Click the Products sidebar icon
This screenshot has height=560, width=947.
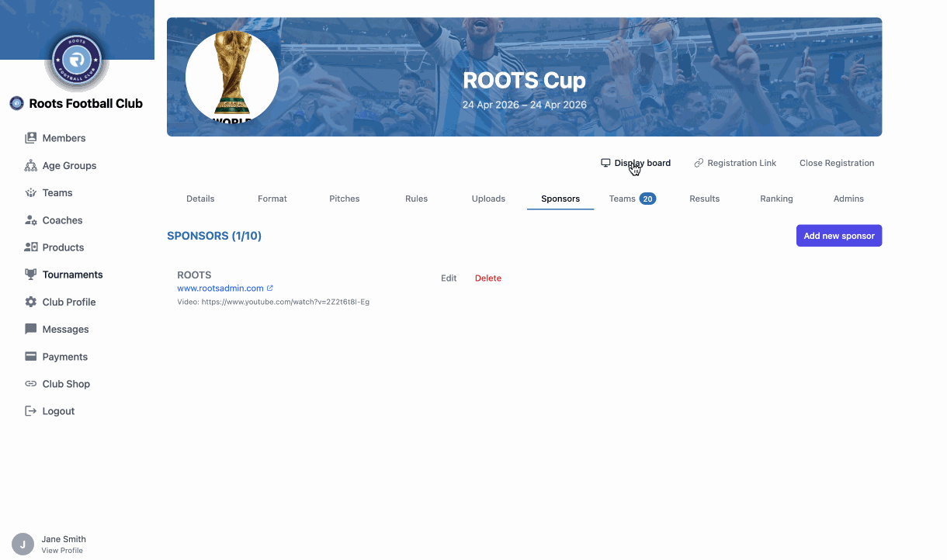31,247
